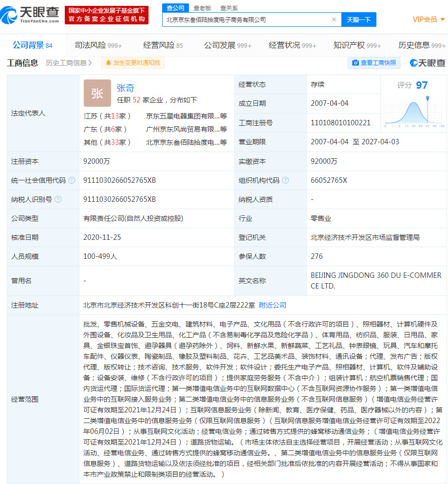
Task: Open the 知识产权 section tab
Action: click(357, 45)
